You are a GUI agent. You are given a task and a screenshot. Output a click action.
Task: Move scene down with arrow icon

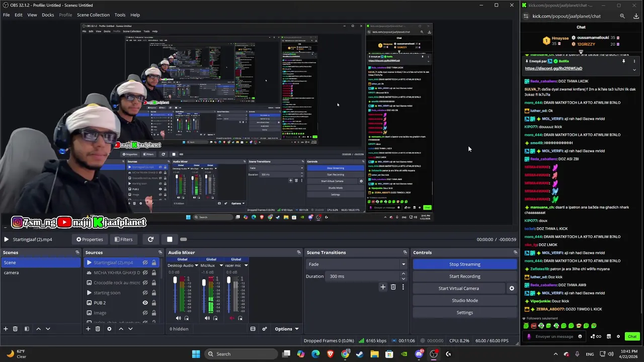coord(48,329)
